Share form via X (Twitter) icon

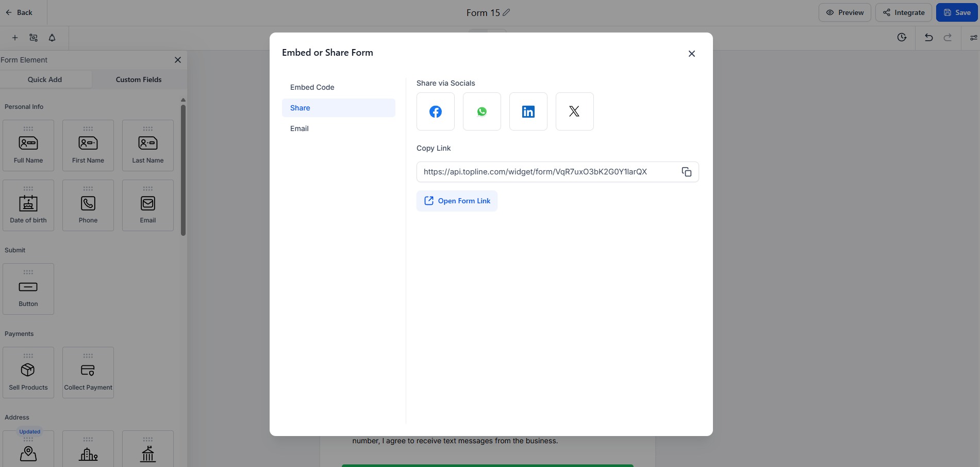[x=575, y=111]
